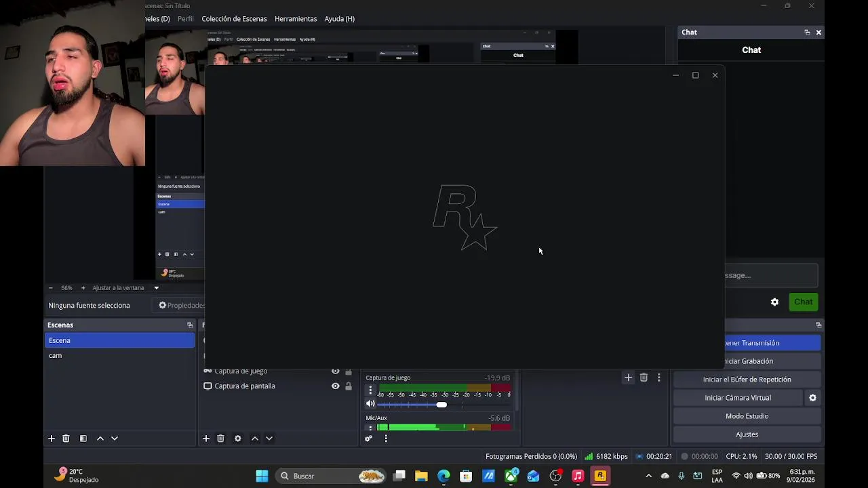Open chat settings gear icon

[x=774, y=302]
